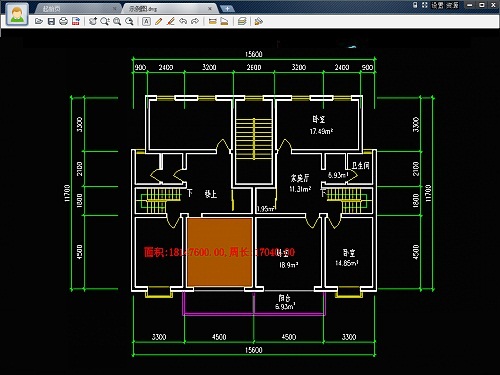Screen dimensions: 500x375
Task: Open a drawing file with folder icon
Action: pyautogui.click(x=39, y=22)
